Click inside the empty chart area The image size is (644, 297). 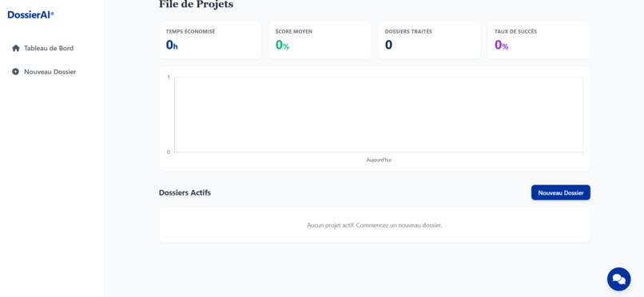tap(378, 114)
